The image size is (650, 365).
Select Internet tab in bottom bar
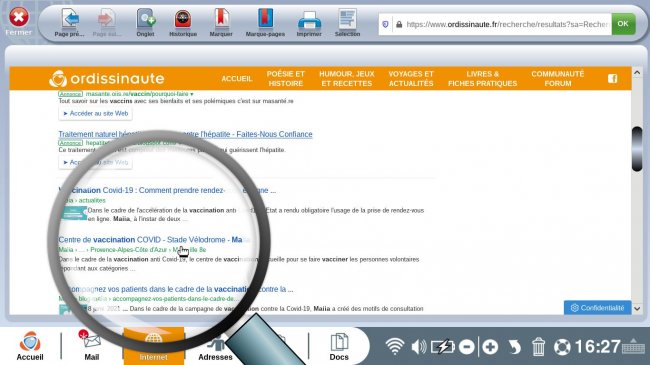[153, 346]
